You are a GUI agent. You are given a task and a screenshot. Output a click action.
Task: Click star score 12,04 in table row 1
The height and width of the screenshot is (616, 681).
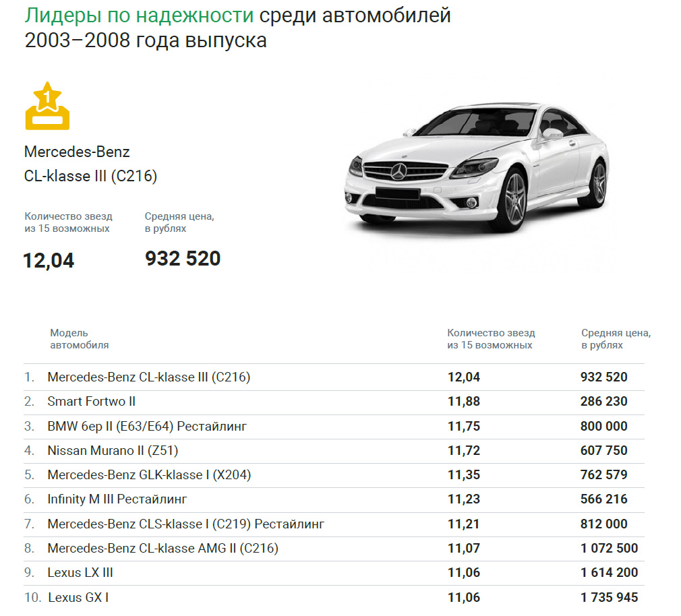click(x=464, y=377)
